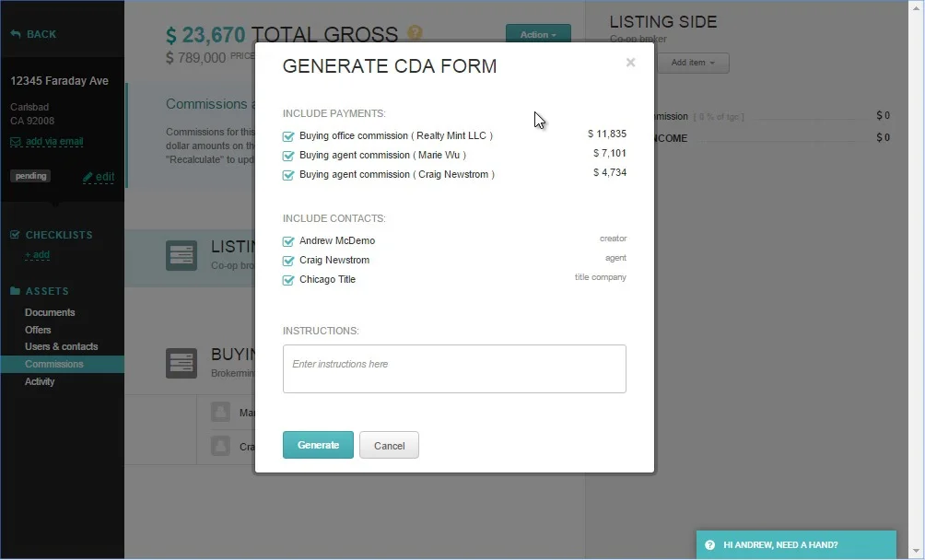The height and width of the screenshot is (560, 925).
Task: Click the back arrow icon
Action: point(16,34)
